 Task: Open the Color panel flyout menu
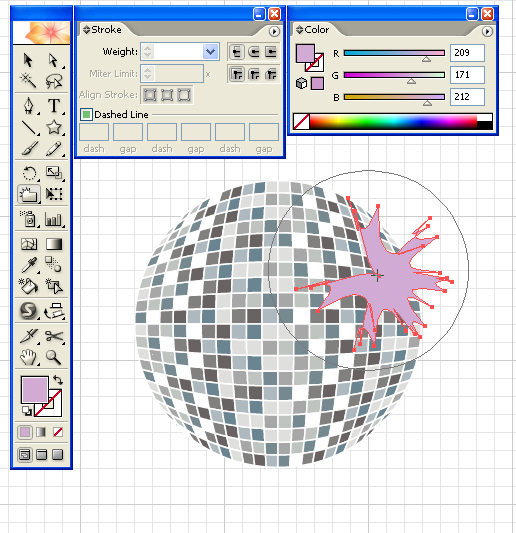(487, 31)
